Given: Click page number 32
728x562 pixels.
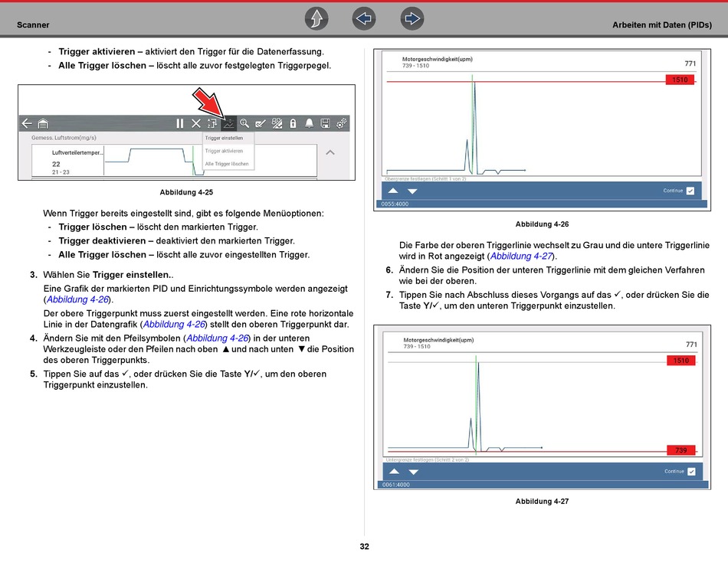Looking at the screenshot, I should (x=365, y=547).
